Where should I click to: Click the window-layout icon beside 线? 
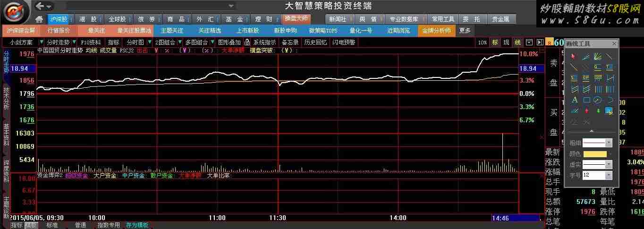[529, 42]
